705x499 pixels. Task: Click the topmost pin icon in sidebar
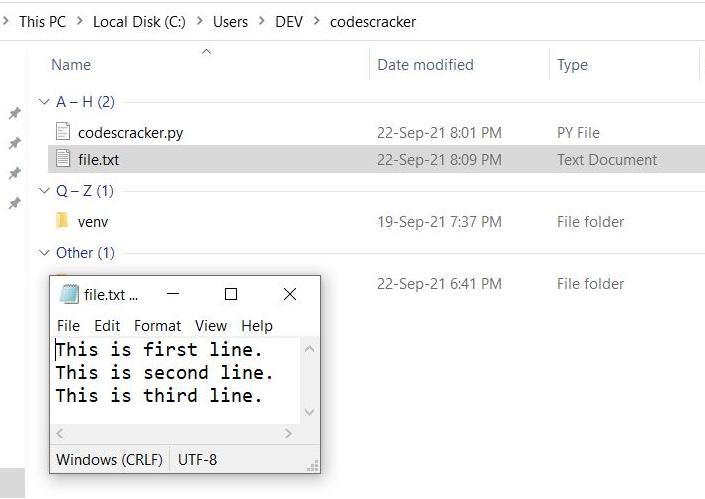(14, 114)
